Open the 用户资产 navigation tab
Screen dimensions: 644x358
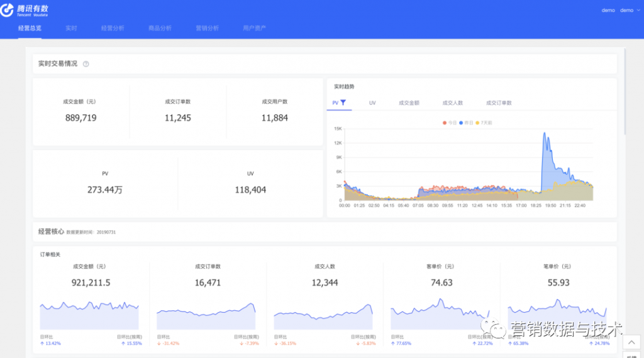pos(254,28)
